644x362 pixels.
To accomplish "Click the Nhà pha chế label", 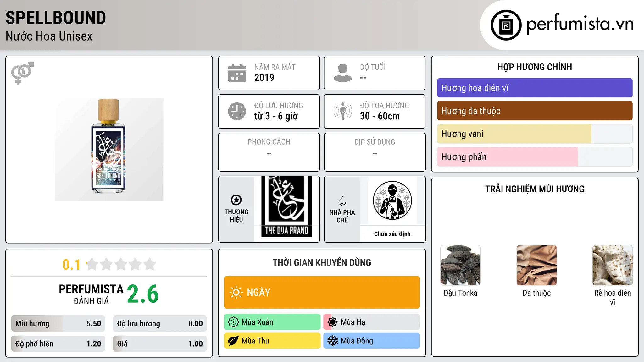I will [x=342, y=216].
